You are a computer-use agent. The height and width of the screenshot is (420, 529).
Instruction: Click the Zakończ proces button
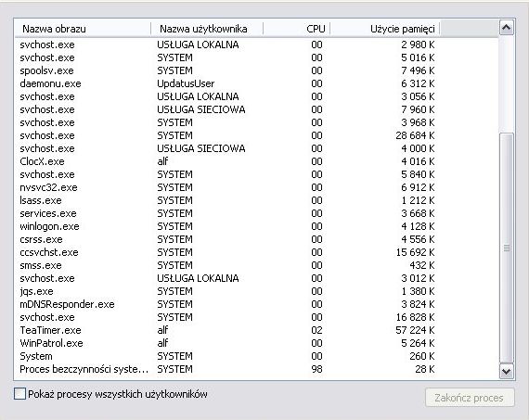click(470, 398)
